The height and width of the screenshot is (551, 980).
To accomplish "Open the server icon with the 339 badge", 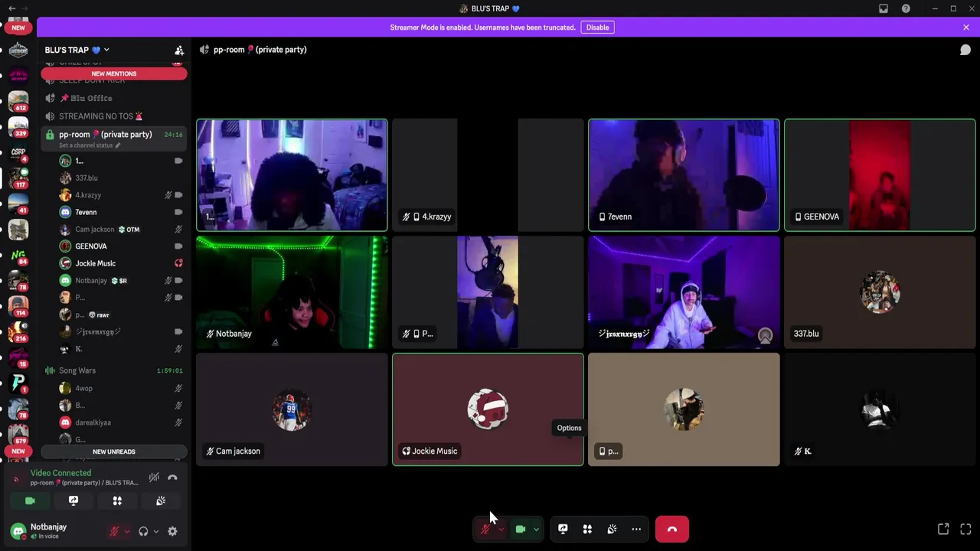I will tap(18, 127).
